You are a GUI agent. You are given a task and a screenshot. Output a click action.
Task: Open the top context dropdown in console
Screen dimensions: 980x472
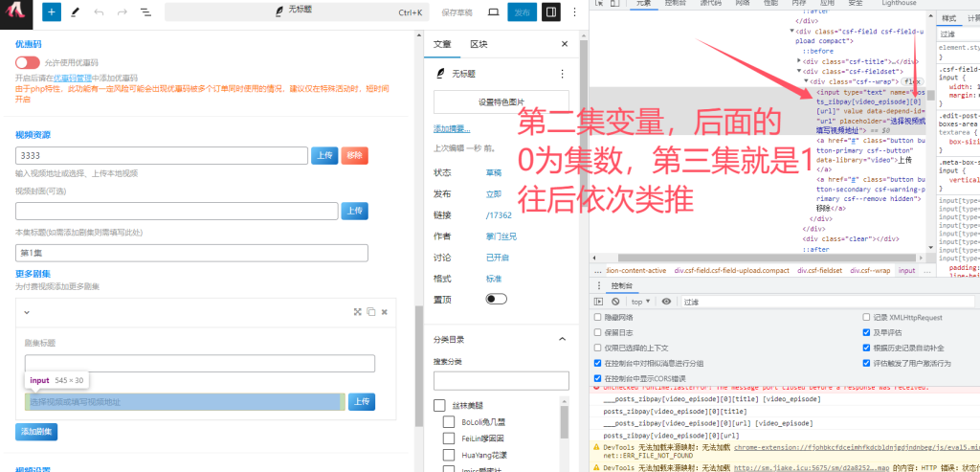[x=640, y=302]
